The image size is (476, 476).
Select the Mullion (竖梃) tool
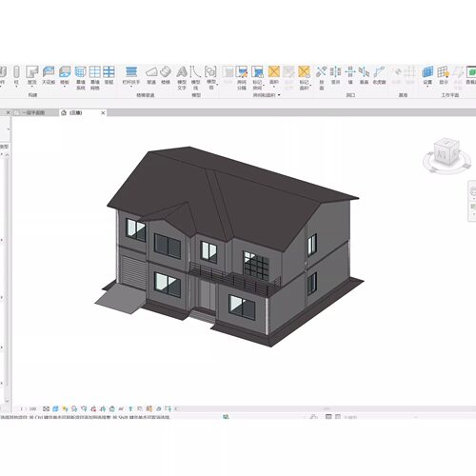click(x=109, y=75)
